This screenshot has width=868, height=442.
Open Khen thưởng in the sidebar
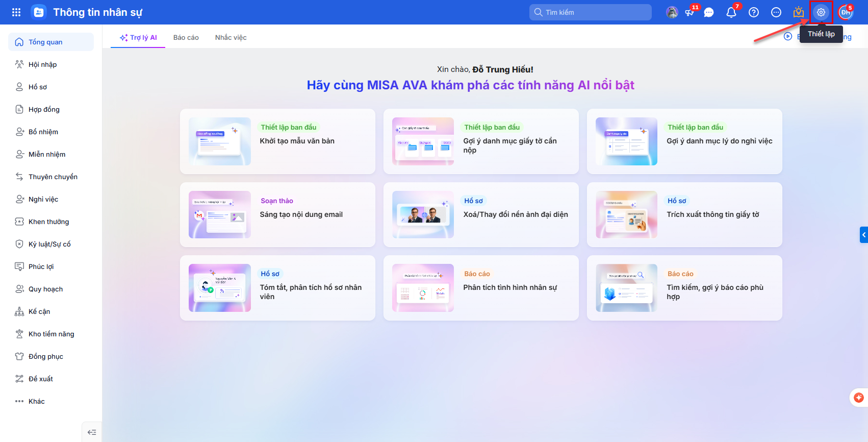pyautogui.click(x=51, y=222)
